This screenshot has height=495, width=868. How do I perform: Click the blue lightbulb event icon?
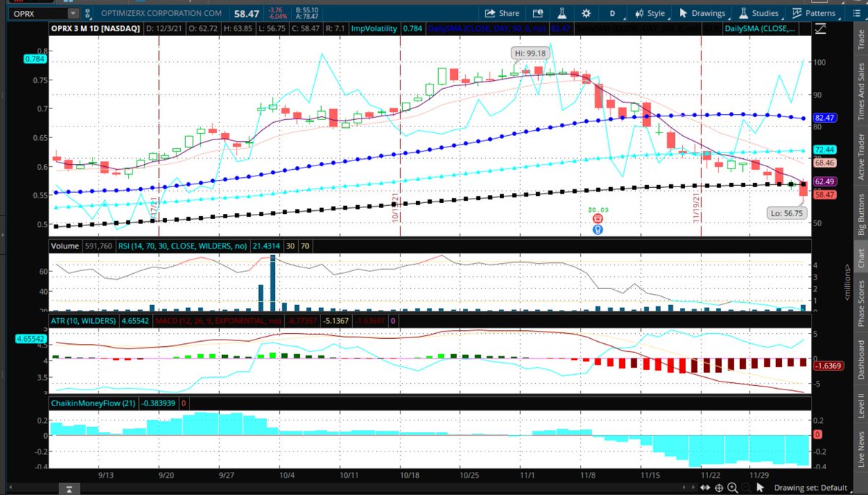(597, 229)
